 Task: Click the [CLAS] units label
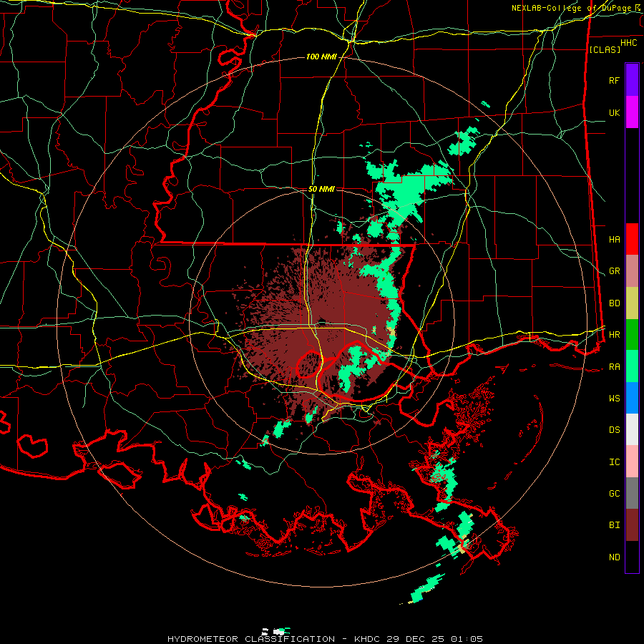point(604,49)
